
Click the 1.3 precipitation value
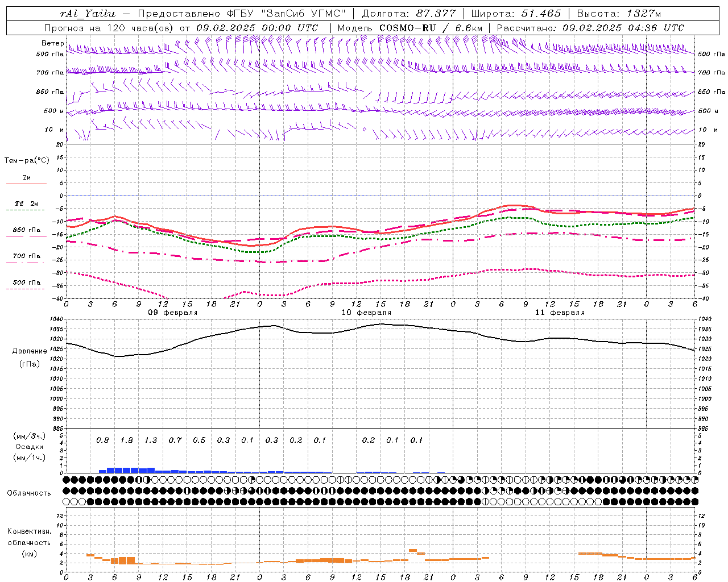tap(151, 440)
